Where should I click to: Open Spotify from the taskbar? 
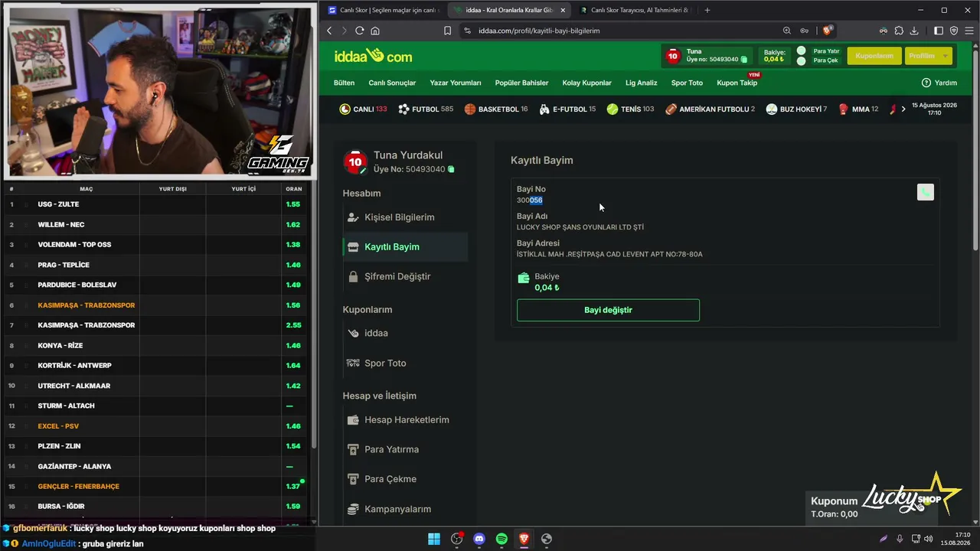pyautogui.click(x=501, y=539)
